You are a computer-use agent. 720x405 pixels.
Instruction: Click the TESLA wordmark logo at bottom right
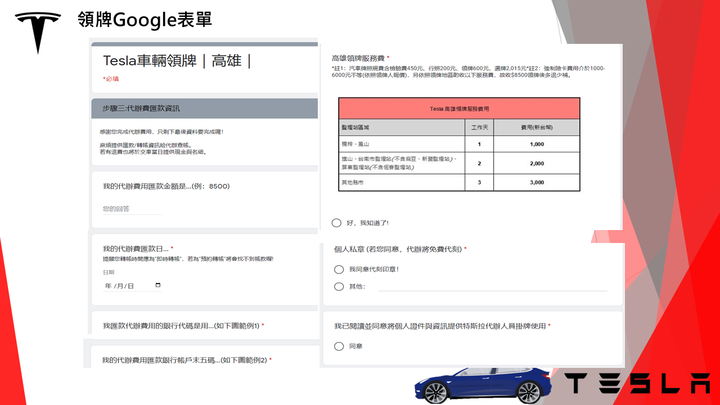[x=638, y=383]
